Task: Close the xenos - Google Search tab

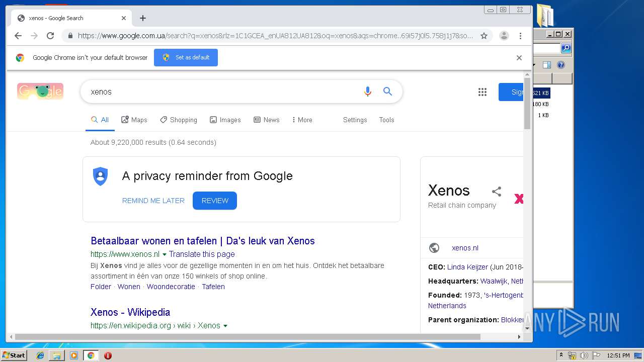Action: 124,18
